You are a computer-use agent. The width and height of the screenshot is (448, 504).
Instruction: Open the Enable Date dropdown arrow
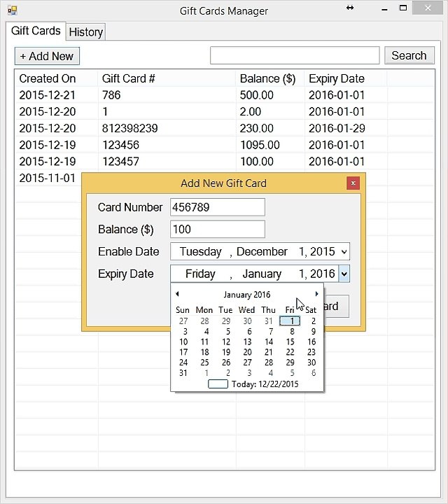[x=344, y=252]
